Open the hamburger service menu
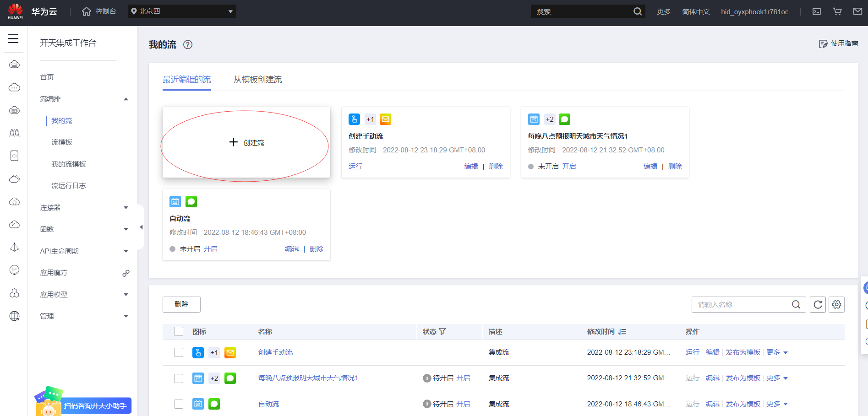The width and height of the screenshot is (868, 416). point(13,38)
